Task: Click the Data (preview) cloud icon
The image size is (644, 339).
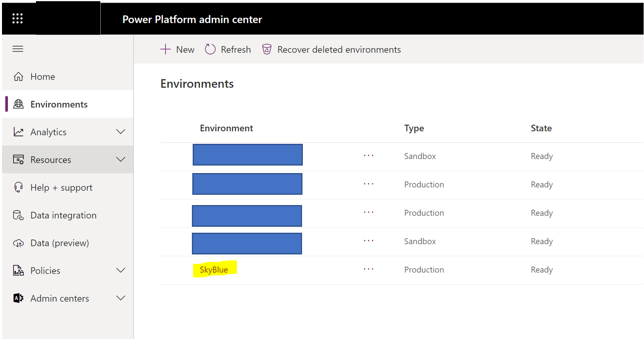Action: coord(19,243)
